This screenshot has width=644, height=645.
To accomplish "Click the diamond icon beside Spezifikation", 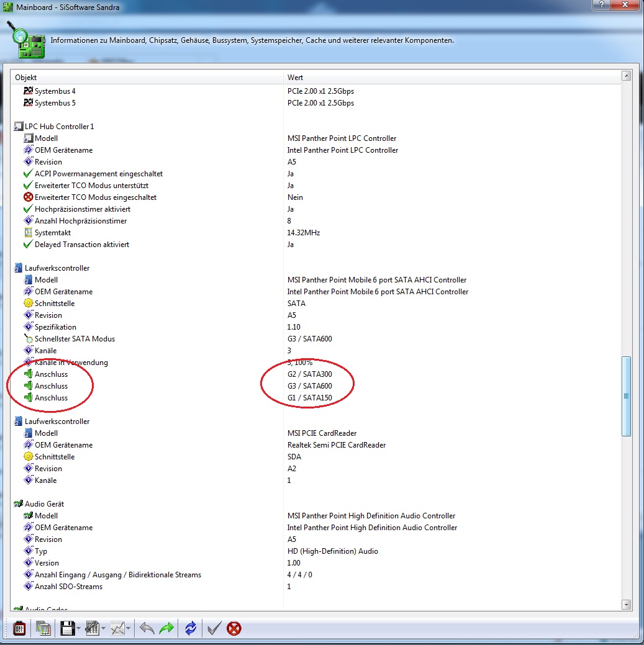I will pyautogui.click(x=28, y=327).
